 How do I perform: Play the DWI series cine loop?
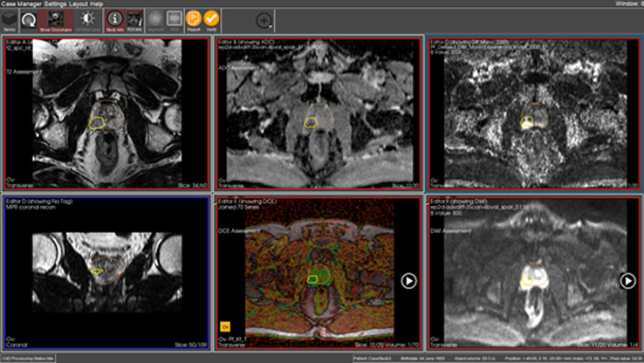click(x=627, y=281)
